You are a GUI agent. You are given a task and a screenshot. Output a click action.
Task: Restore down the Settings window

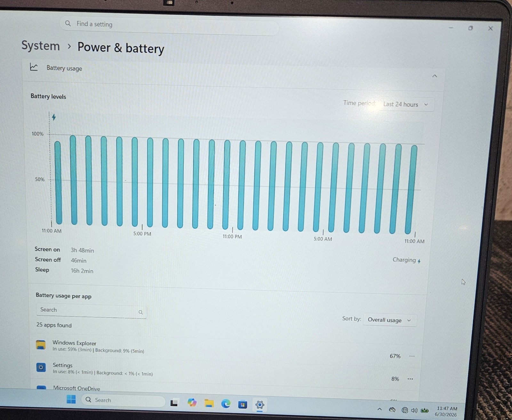tap(470, 28)
